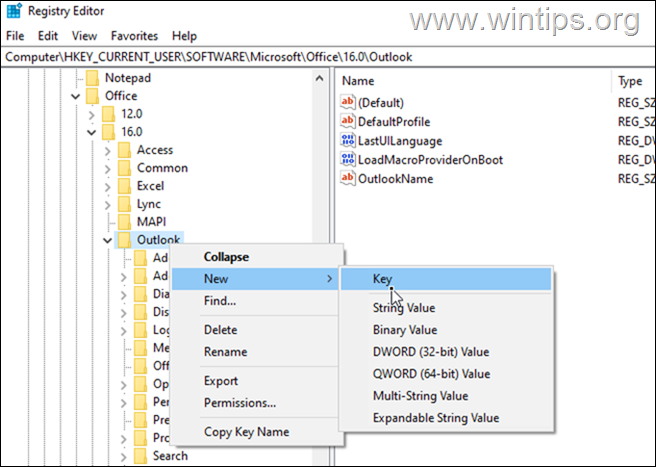This screenshot has width=656, height=467.
Task: Click the tree scrollbar up arrow
Action: click(x=319, y=78)
